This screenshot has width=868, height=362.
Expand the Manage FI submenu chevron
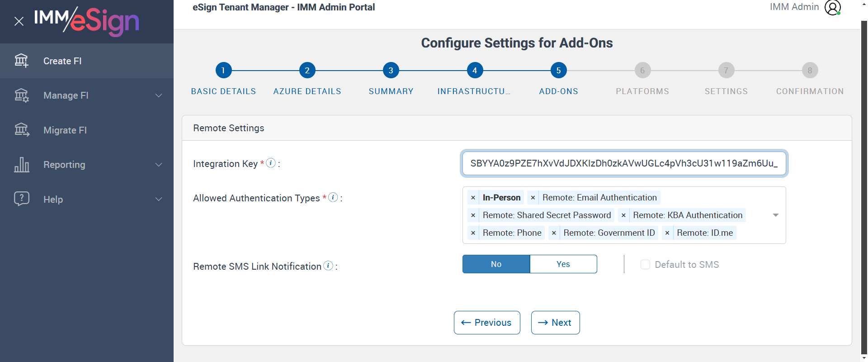[x=159, y=95]
